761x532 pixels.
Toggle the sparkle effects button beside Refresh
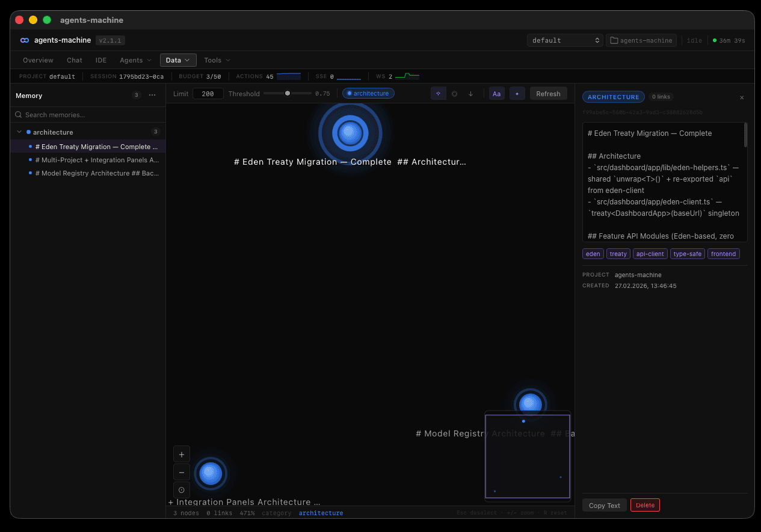click(517, 94)
